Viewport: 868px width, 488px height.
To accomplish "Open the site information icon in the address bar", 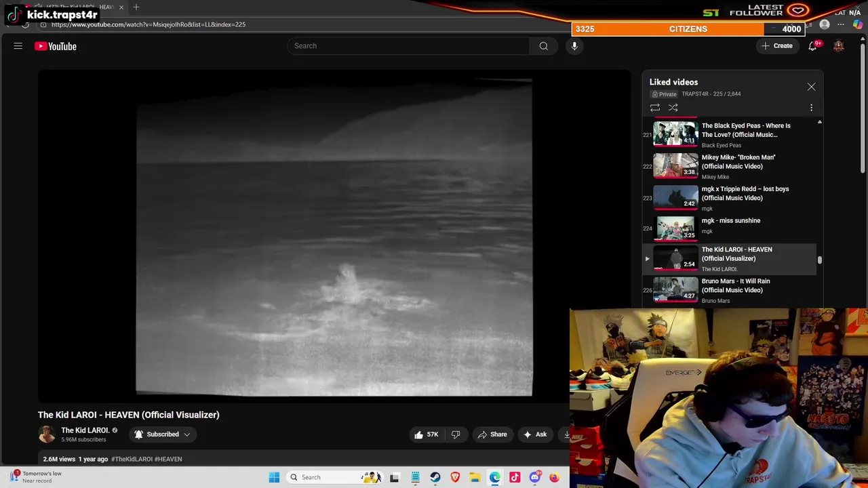I will tap(43, 24).
